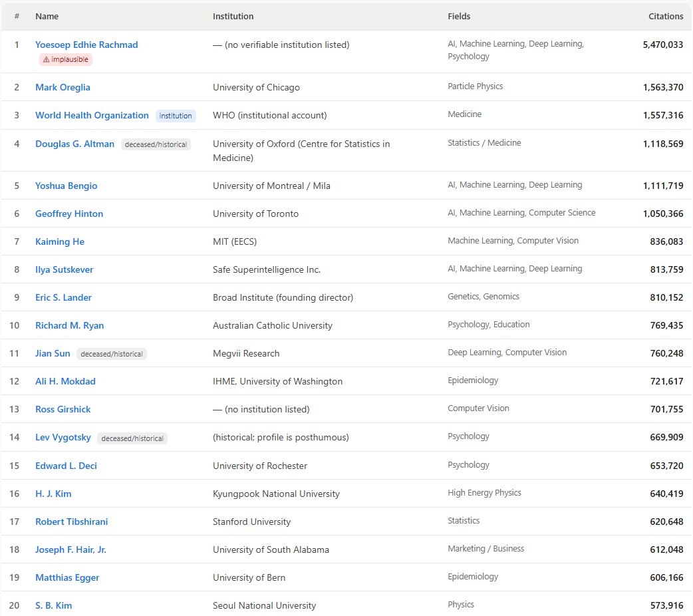This screenshot has height=616, width=693.
Task: Open Jian Sun's profile link
Action: click(x=53, y=353)
